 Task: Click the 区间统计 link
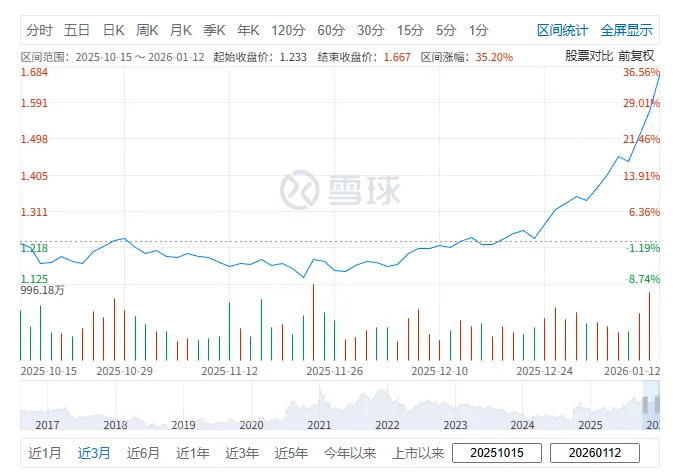click(563, 30)
